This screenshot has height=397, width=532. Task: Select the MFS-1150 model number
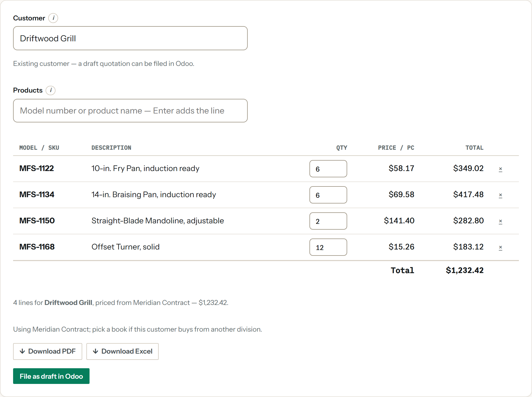pos(37,221)
